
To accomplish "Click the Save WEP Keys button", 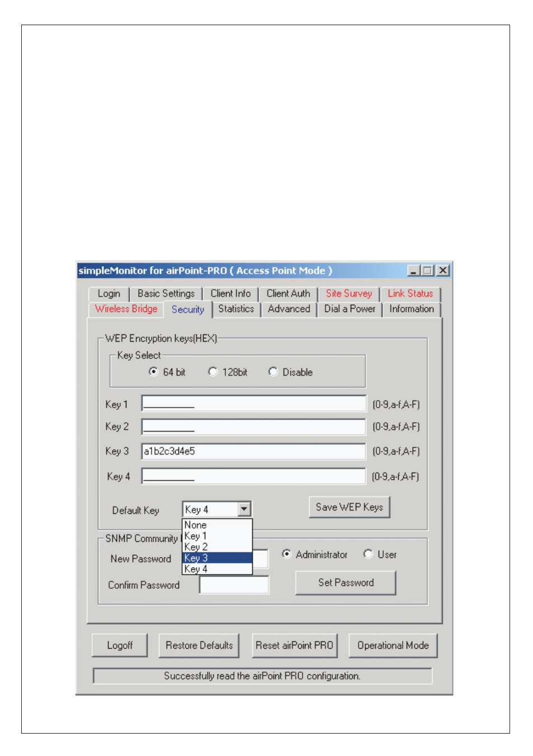I will coord(350,507).
